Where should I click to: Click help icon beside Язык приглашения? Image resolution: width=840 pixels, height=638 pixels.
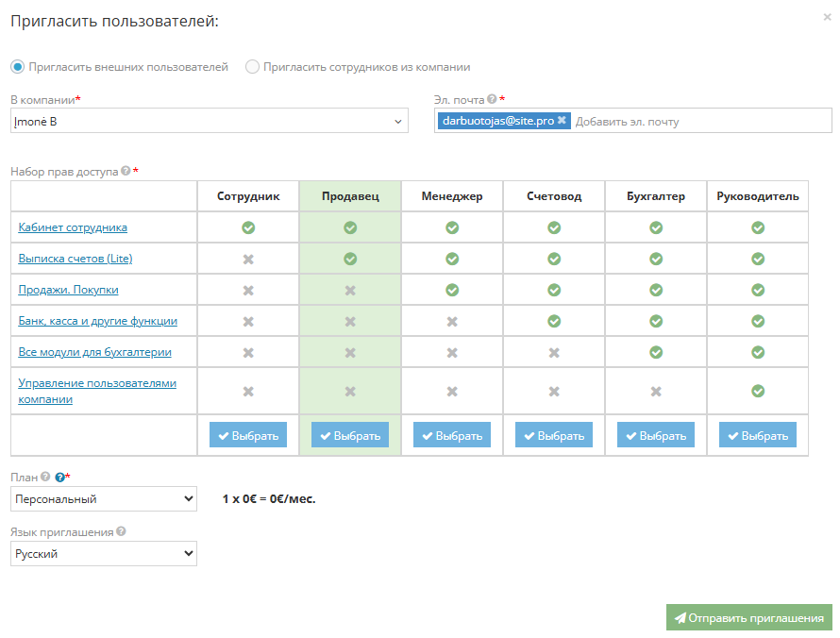pyautogui.click(x=121, y=532)
